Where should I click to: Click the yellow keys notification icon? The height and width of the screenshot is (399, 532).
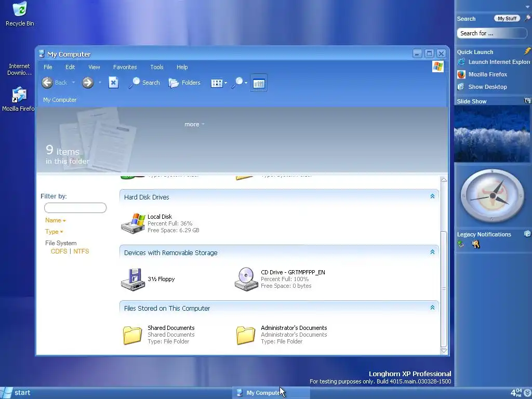pos(476,244)
